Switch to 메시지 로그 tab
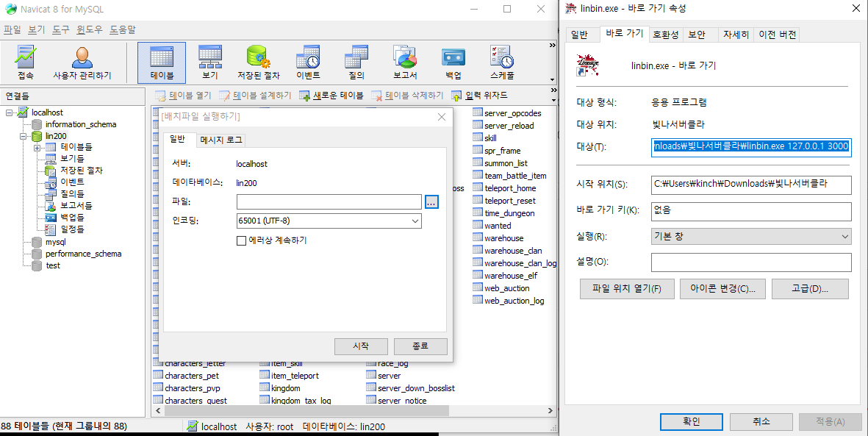The height and width of the screenshot is (436, 868). (221, 140)
